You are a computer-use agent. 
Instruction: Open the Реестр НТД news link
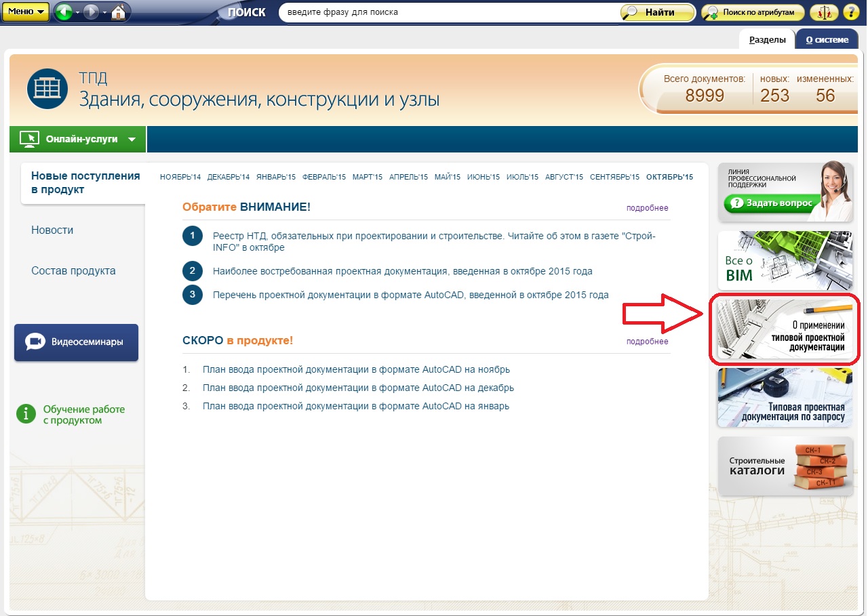pos(434,241)
